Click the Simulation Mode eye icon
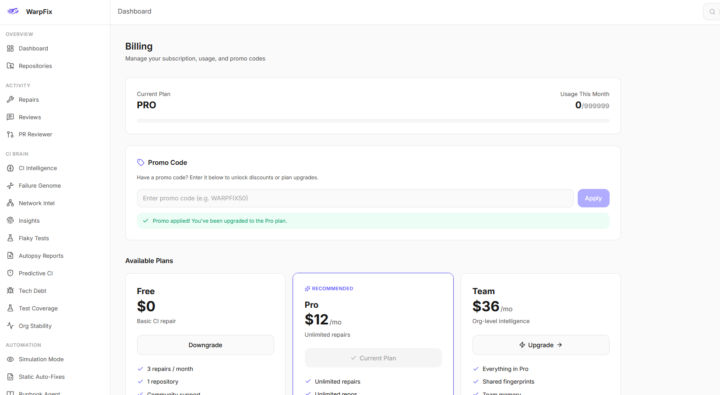Image resolution: width=720 pixels, height=395 pixels. point(10,359)
